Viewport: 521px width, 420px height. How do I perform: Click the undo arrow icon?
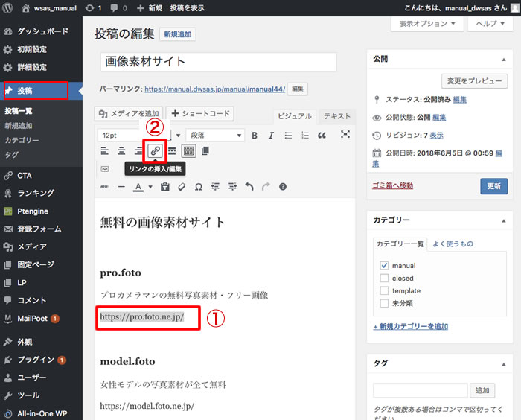pyautogui.click(x=249, y=186)
